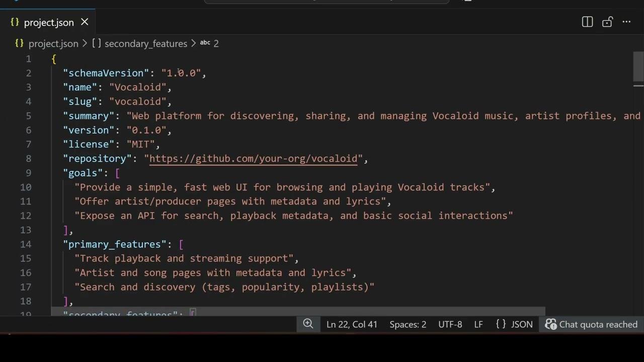Click the "MIT" license value
Viewport: 644px width, 362px height.
point(140,144)
